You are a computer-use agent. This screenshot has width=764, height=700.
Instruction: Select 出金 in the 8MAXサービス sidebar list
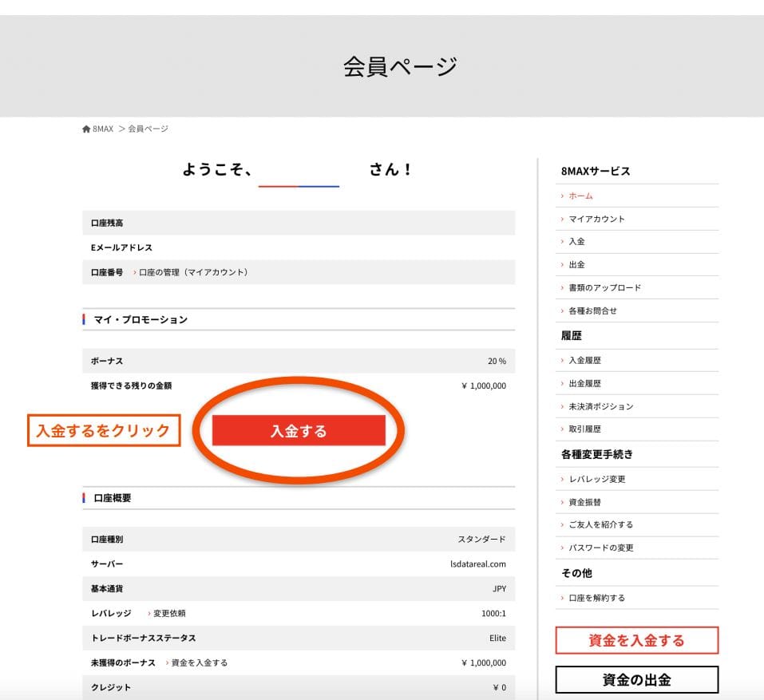tap(576, 264)
